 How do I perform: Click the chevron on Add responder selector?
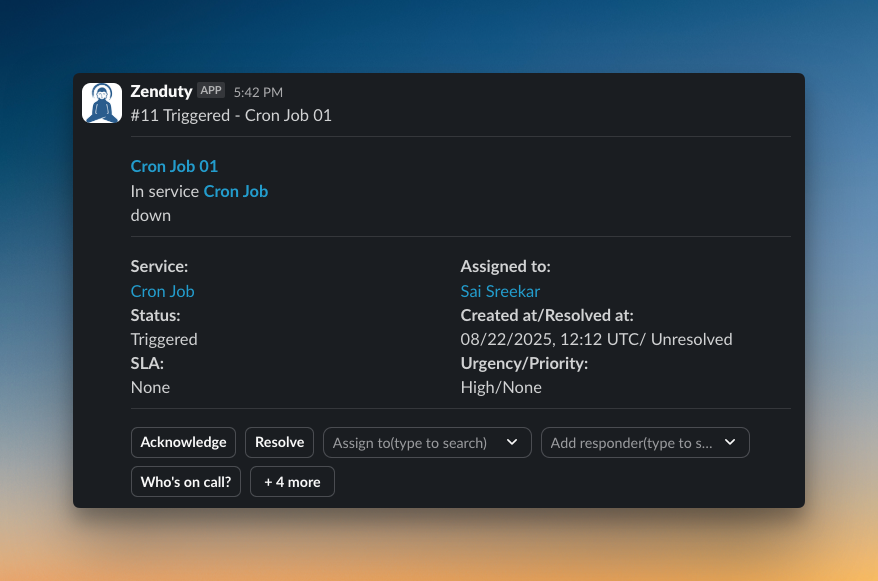pos(730,442)
